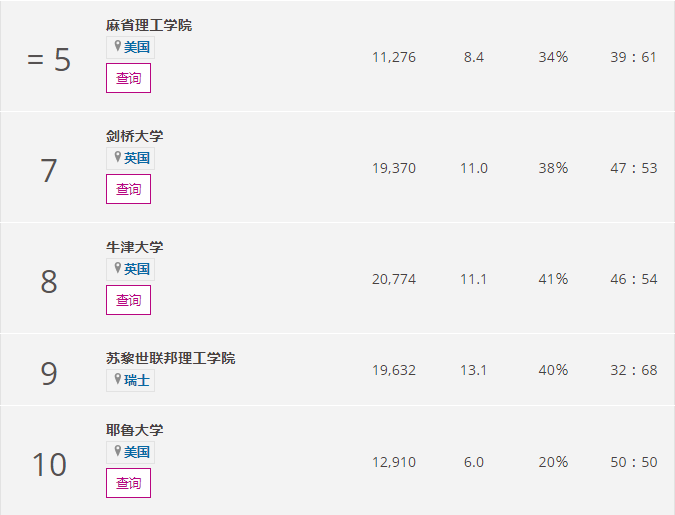Click the location pin icon for 牛津大学

tap(117, 269)
